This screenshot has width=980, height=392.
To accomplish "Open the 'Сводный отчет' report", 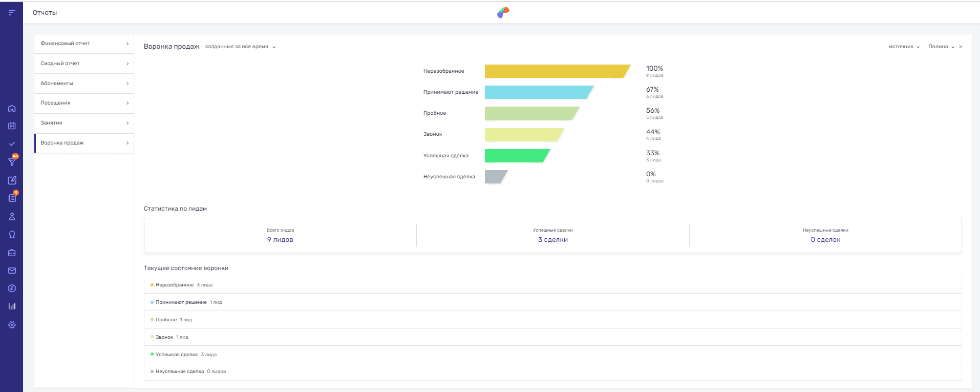I will (x=84, y=64).
